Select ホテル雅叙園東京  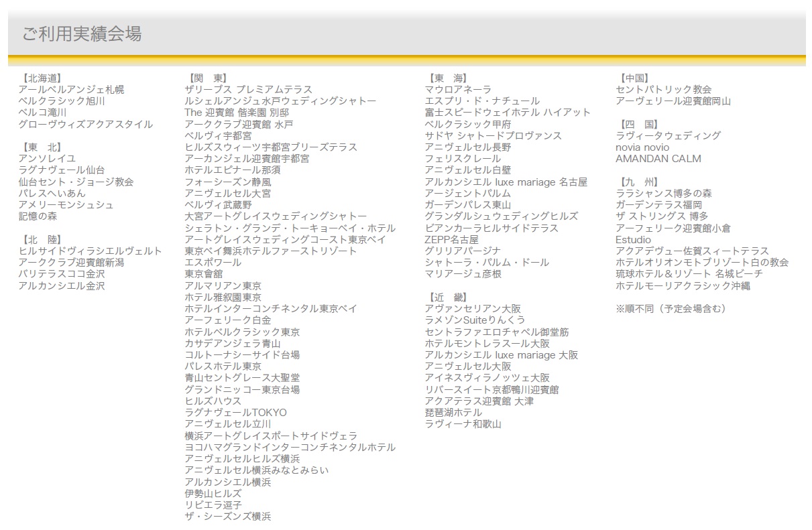223,297
